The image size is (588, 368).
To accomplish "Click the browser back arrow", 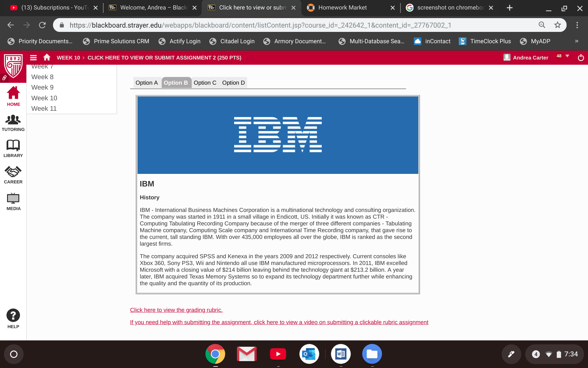I will (x=11, y=25).
